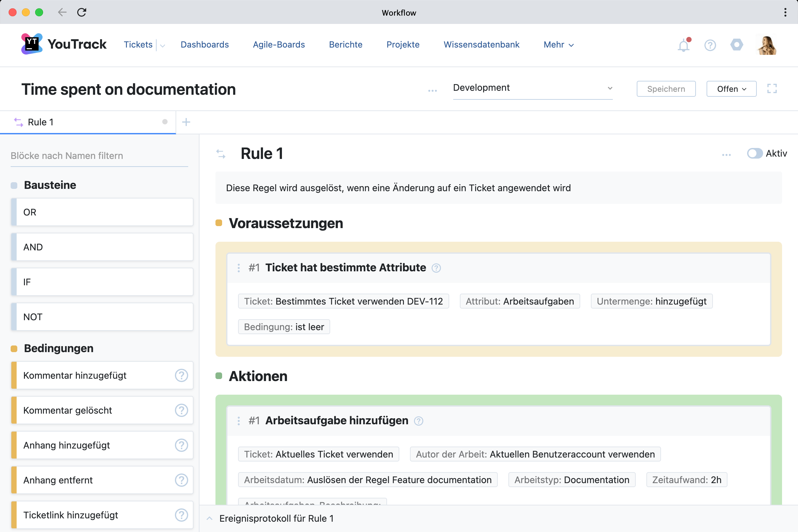Open the settings hexagon icon in the header

pyautogui.click(x=736, y=45)
